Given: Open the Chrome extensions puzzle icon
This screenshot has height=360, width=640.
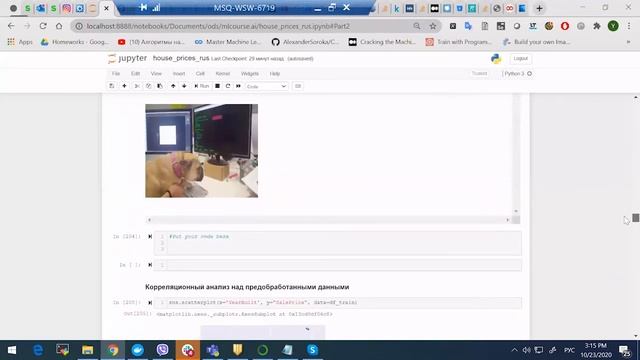Looking at the screenshot, I should 597,26.
